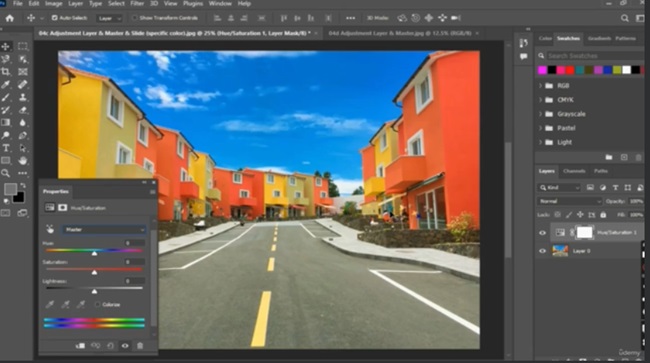Viewport: 650px width, 363px height.
Task: Expand the RGB swatch folder
Action: [541, 86]
